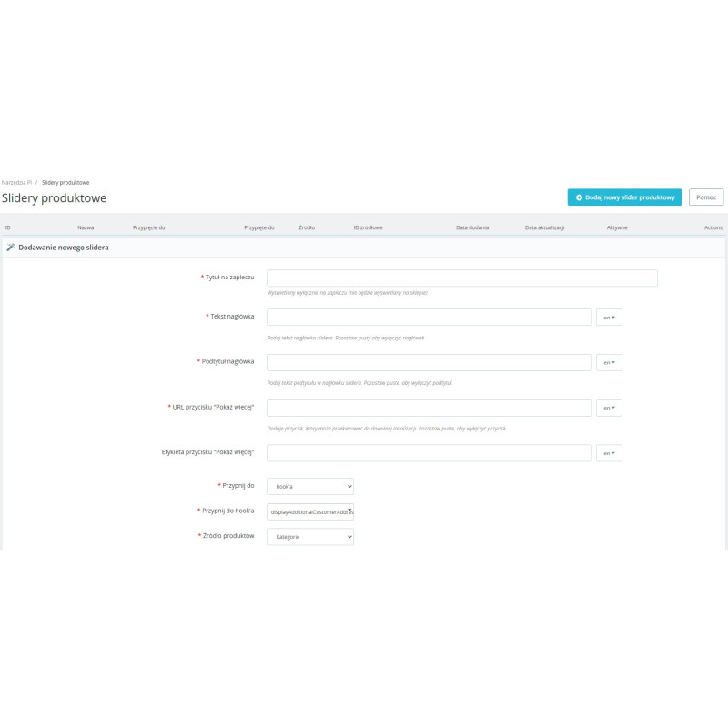728x728 pixels.
Task: Click into the "Tekst nagłówka" input
Action: (429, 318)
